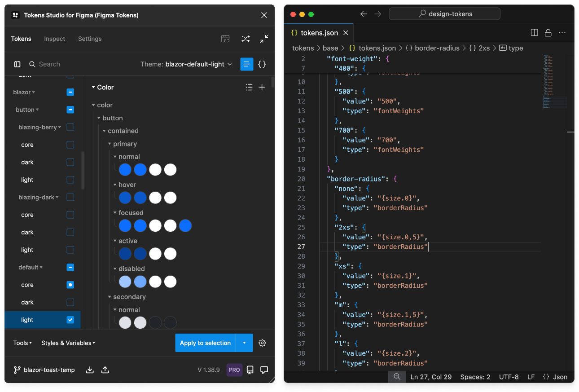The image size is (579, 392).
Task: Push tokens using the upload icon
Action: (x=105, y=370)
